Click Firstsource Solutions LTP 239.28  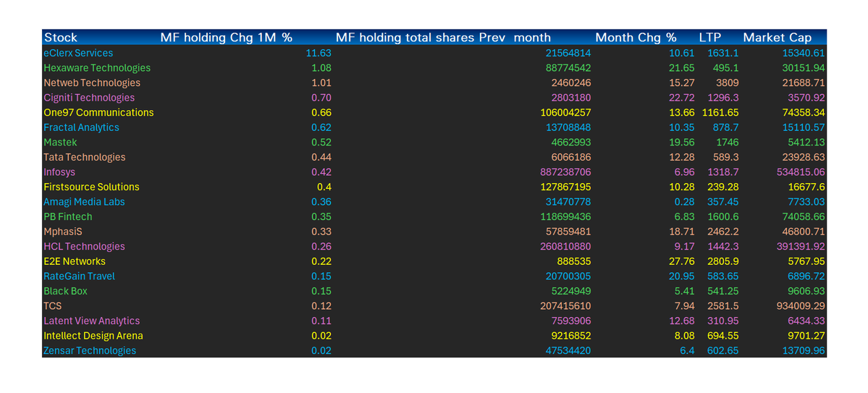tap(723, 187)
